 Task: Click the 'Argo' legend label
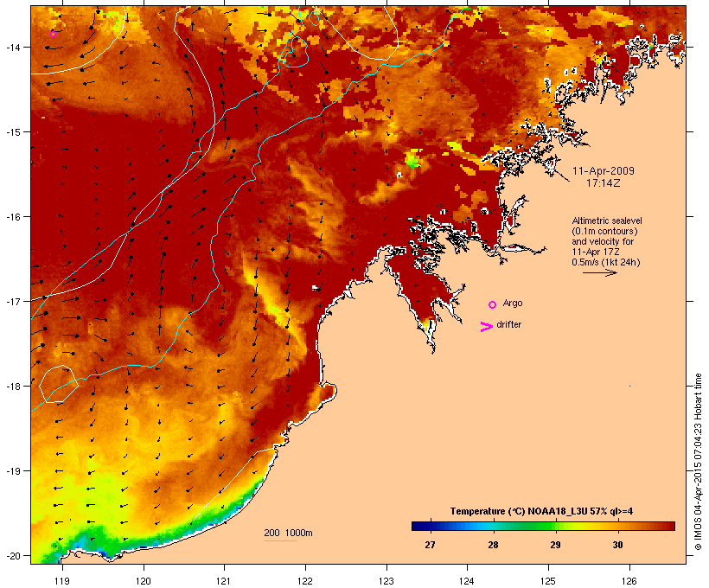(x=513, y=303)
